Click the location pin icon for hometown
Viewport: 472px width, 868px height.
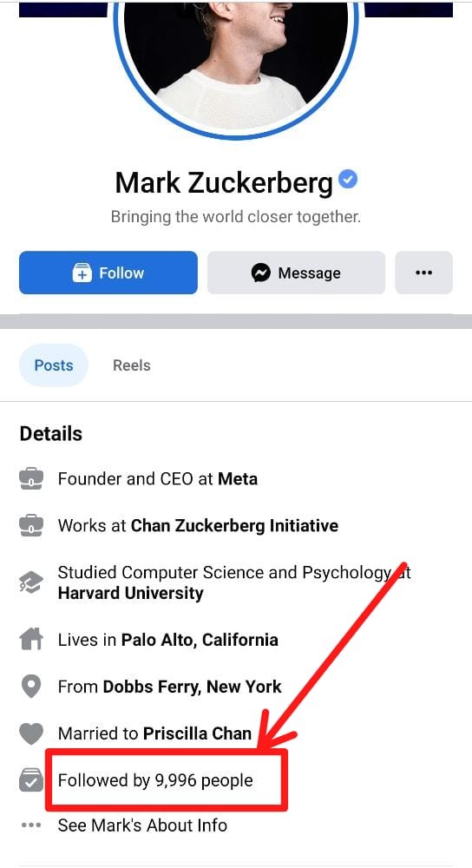[x=31, y=687]
